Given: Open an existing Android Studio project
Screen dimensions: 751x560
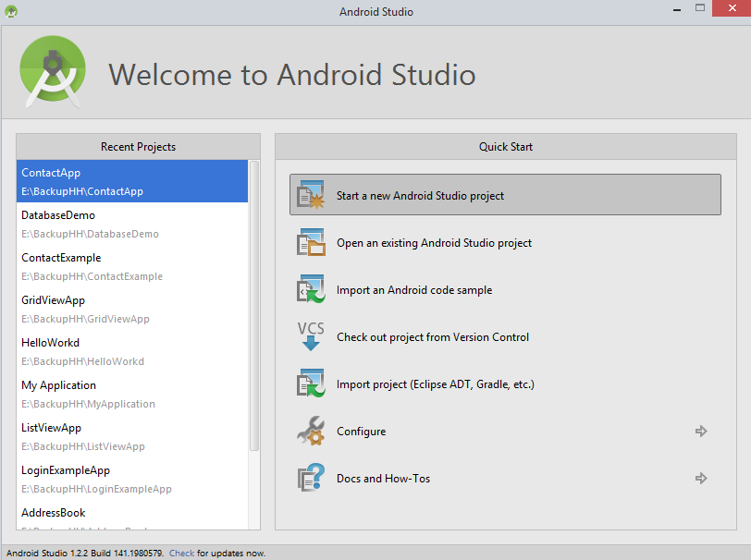Looking at the screenshot, I should pos(434,243).
